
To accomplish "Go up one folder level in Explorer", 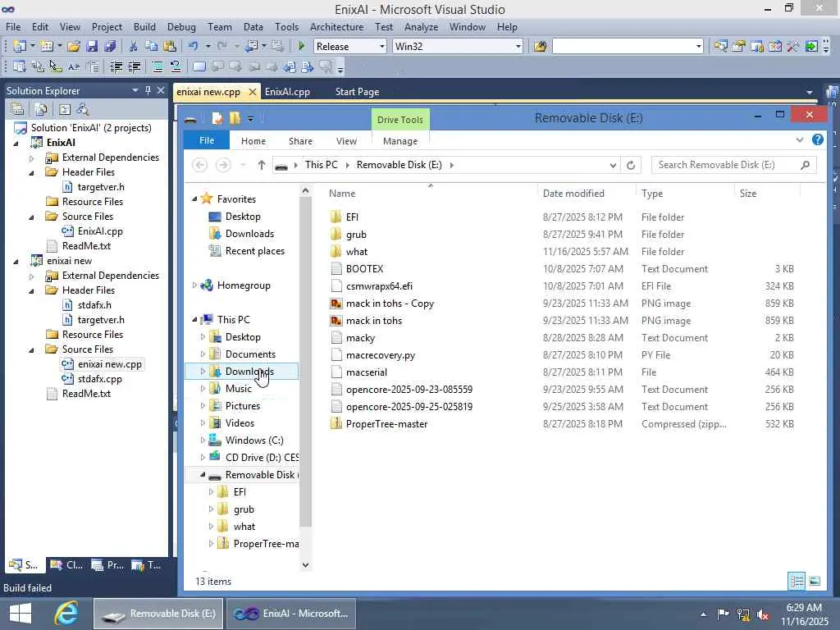I will (x=262, y=165).
